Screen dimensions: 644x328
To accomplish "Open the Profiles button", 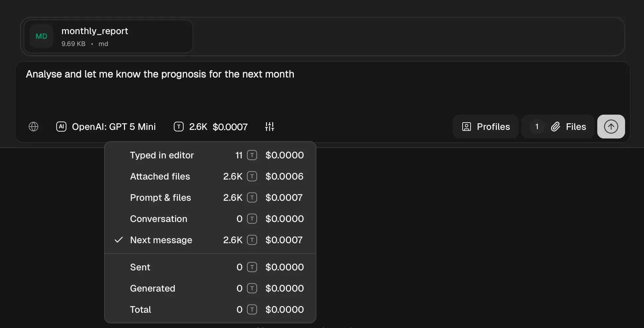I will [493, 127].
